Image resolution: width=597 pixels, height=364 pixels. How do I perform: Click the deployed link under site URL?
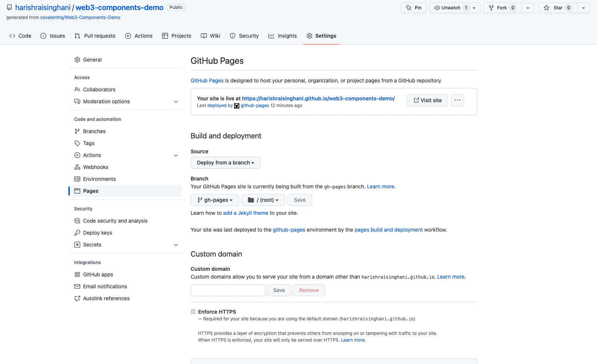coord(217,106)
